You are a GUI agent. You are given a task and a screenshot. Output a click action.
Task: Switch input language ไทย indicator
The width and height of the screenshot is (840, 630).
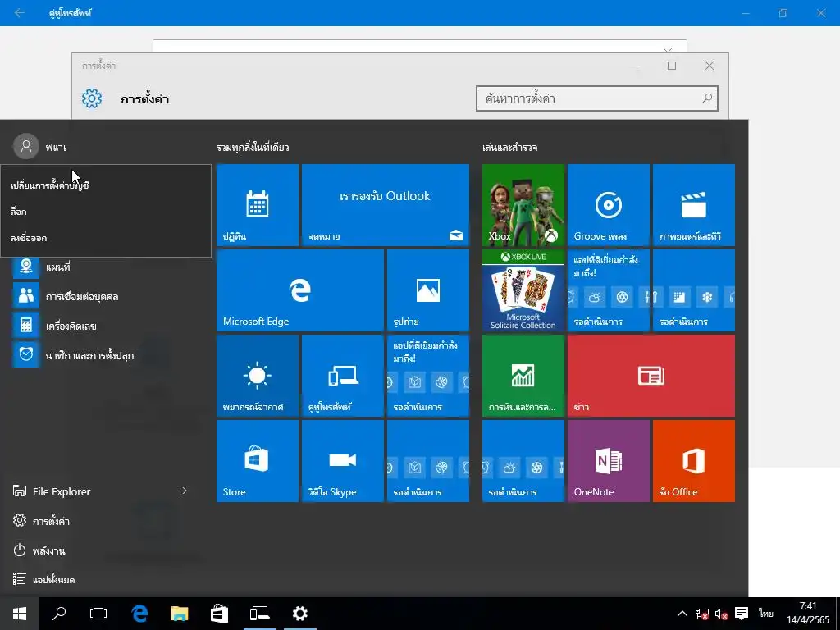[x=765, y=614]
